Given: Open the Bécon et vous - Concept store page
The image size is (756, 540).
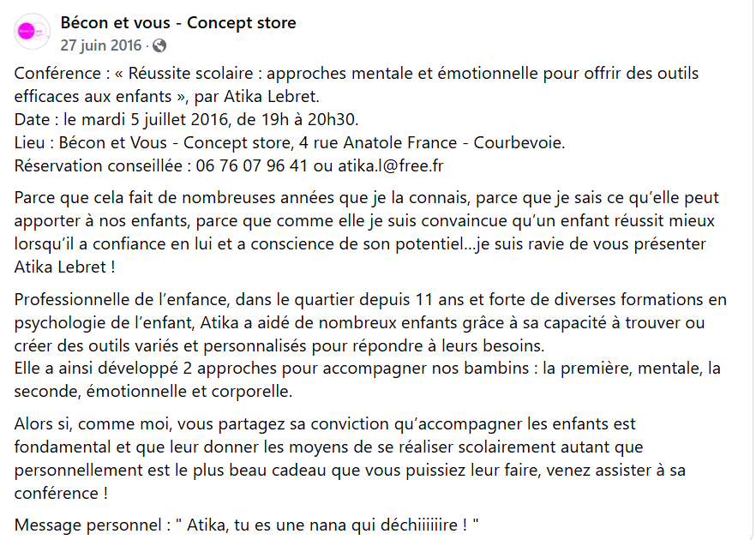Looking at the screenshot, I should 178,23.
